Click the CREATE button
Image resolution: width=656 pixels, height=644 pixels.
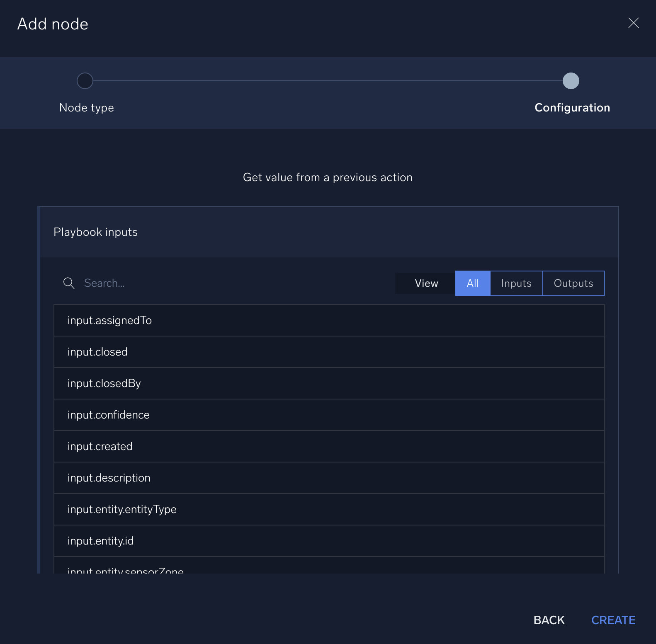click(x=613, y=620)
